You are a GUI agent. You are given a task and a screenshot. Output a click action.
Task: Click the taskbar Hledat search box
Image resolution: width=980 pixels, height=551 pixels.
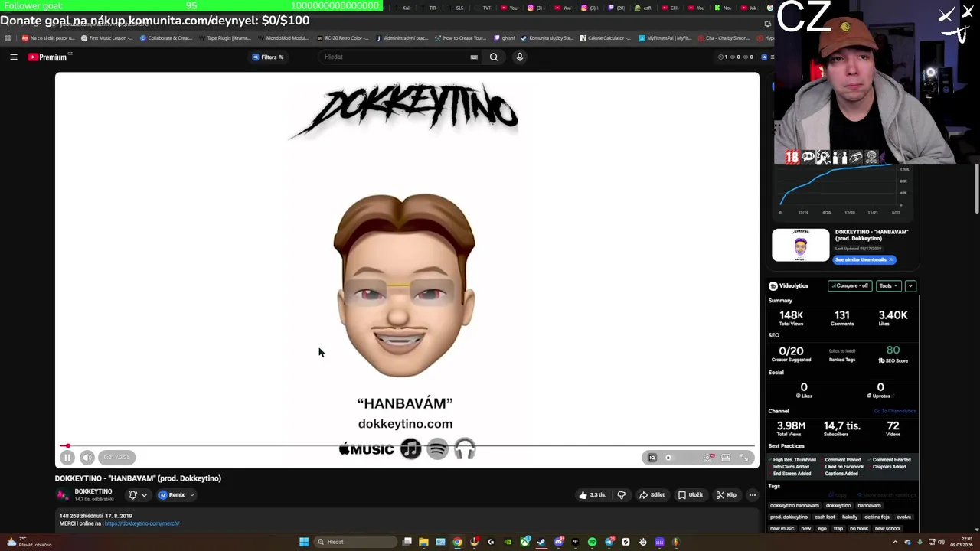point(354,542)
